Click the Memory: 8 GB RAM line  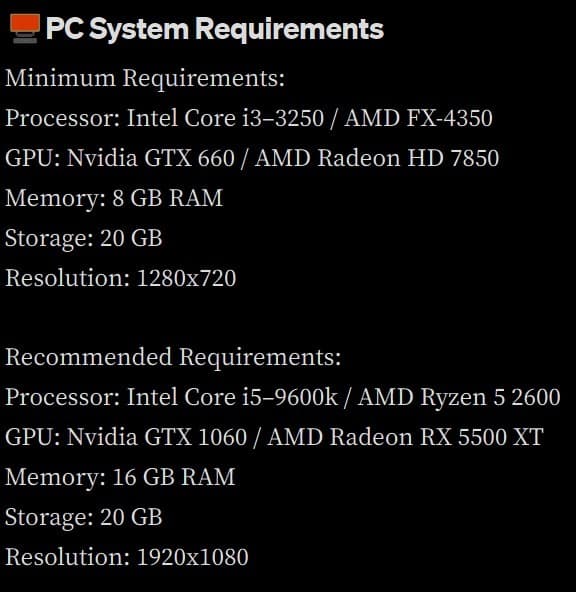(114, 198)
